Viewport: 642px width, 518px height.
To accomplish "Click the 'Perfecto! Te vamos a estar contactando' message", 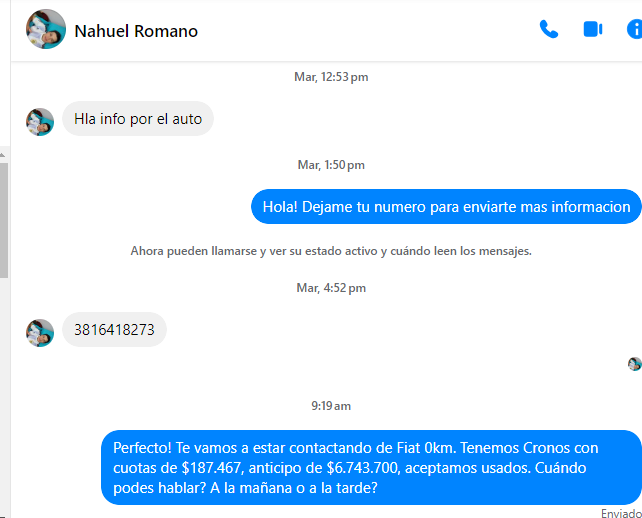I will point(371,468).
